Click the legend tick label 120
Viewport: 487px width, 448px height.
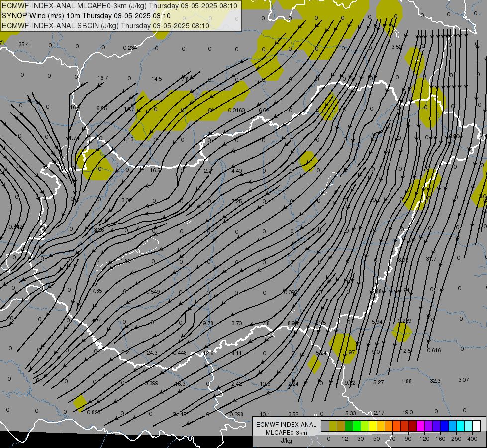point(424,439)
